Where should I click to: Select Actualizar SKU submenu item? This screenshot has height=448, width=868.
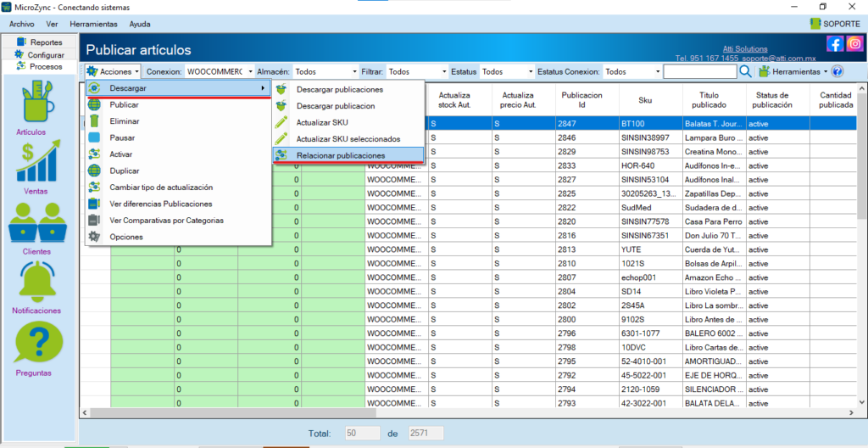(x=348, y=122)
